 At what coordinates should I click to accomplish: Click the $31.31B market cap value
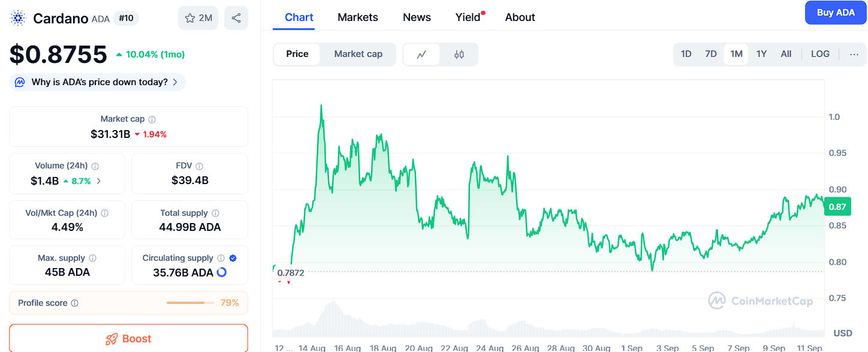click(110, 134)
